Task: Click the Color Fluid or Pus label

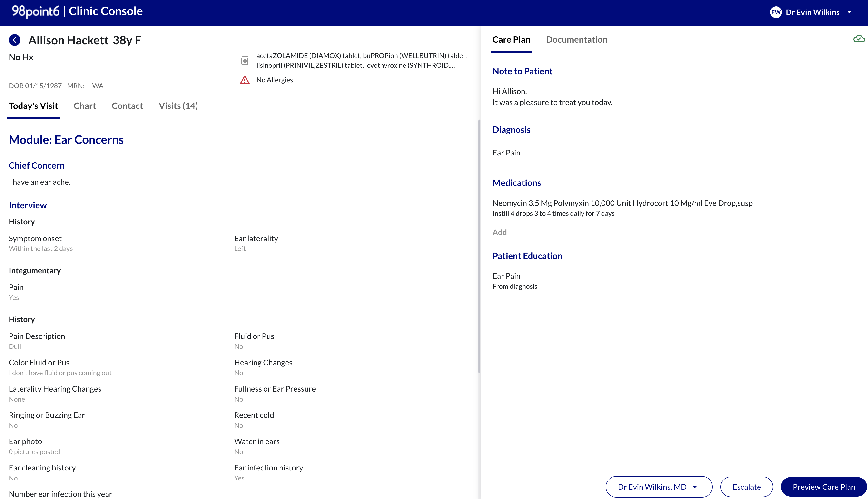Action: tap(39, 362)
